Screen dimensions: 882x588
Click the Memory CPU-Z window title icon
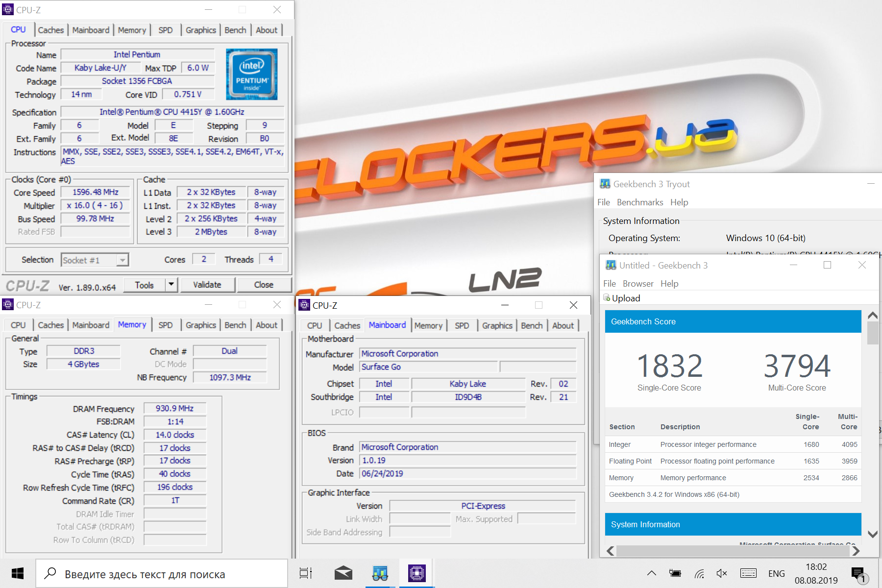click(8, 304)
